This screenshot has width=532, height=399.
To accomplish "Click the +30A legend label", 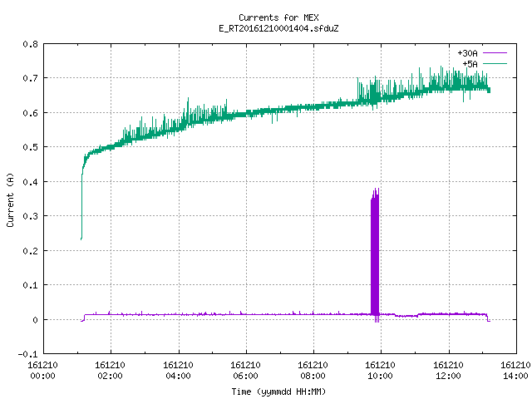I will (467, 53).
